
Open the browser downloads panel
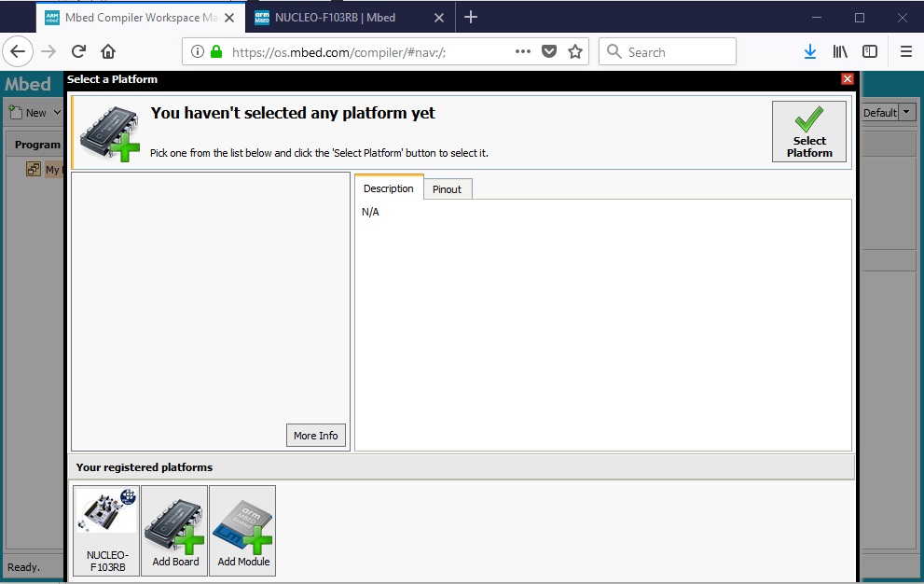click(810, 52)
